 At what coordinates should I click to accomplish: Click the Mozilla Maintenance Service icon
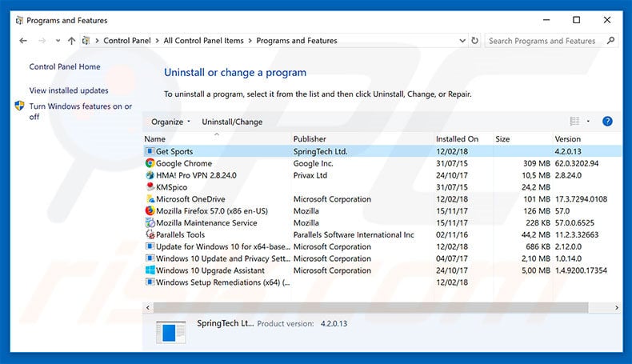click(150, 222)
